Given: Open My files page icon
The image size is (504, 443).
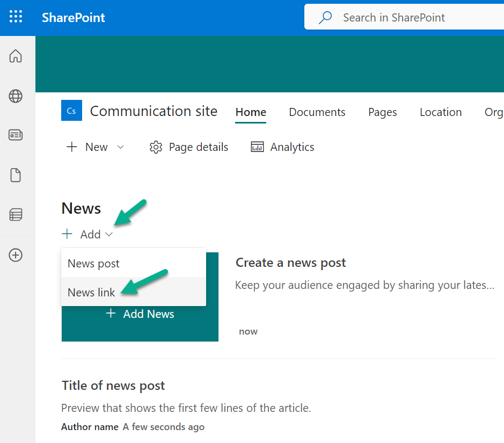Looking at the screenshot, I should coord(16,175).
